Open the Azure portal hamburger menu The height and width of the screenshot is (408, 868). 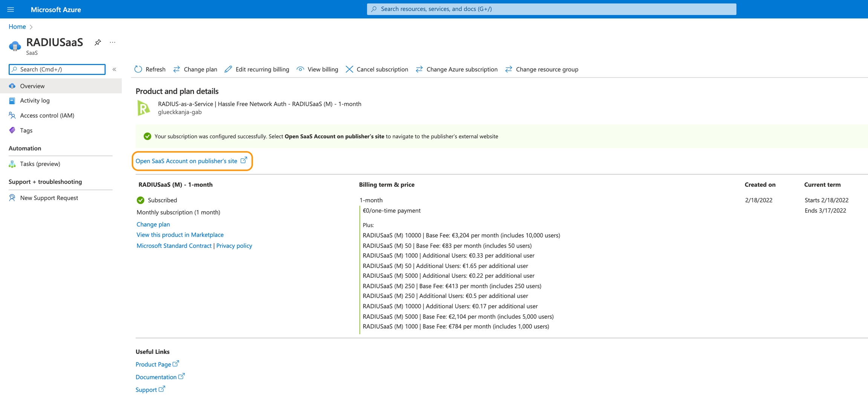(x=11, y=9)
